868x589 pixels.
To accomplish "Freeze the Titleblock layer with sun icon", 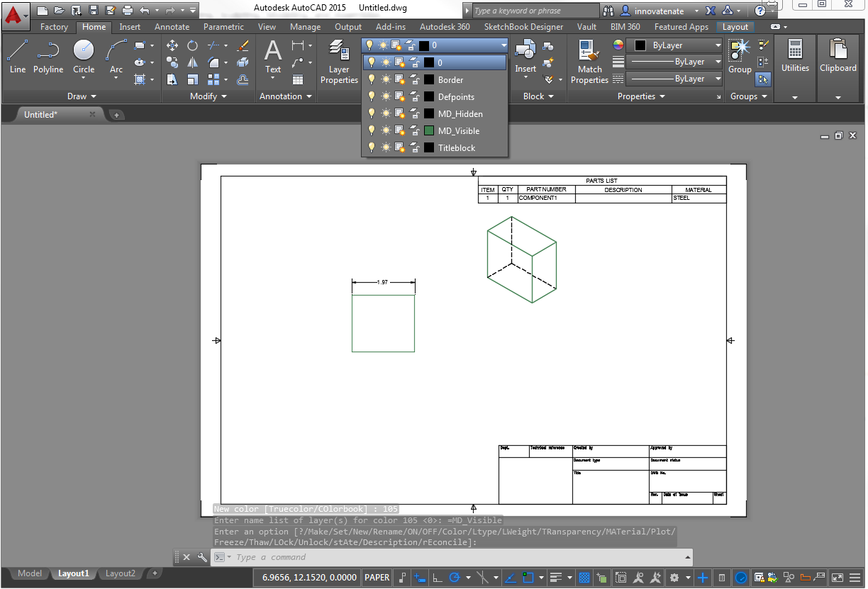I will (x=385, y=147).
